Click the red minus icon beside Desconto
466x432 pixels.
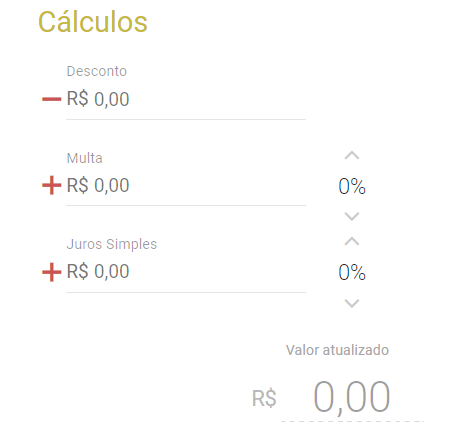click(x=51, y=99)
